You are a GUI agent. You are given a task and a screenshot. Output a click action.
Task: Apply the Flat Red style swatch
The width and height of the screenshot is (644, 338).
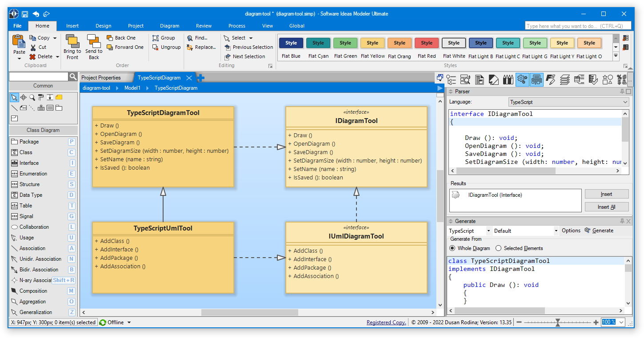427,43
